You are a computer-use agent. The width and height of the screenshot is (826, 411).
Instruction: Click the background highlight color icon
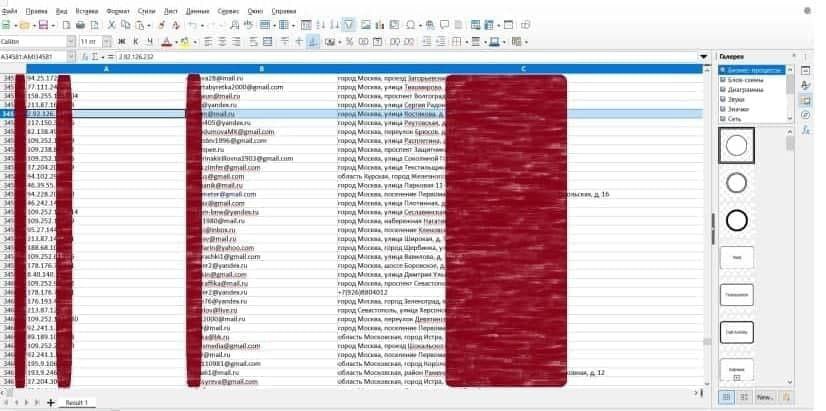click(185, 42)
